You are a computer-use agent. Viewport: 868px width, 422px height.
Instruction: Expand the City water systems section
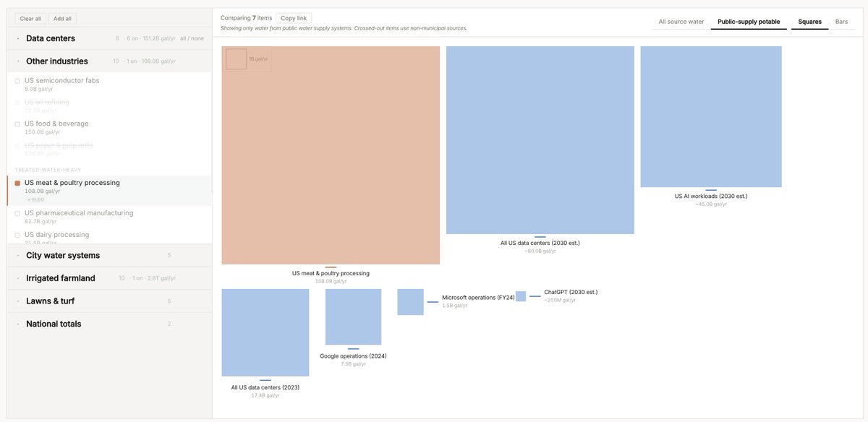pos(109,255)
